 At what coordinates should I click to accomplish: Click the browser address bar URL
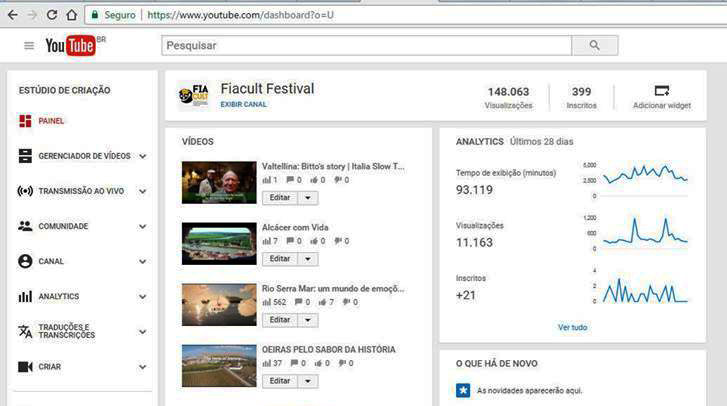(x=240, y=15)
